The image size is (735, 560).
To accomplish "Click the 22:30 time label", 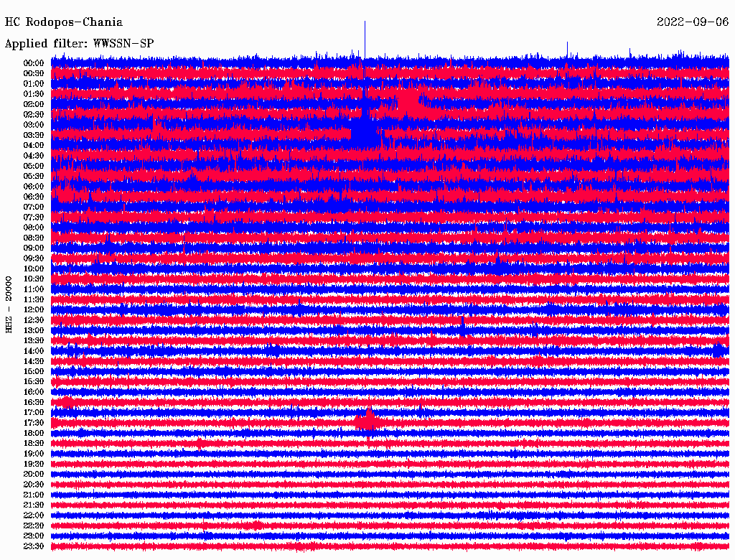I will (33, 526).
